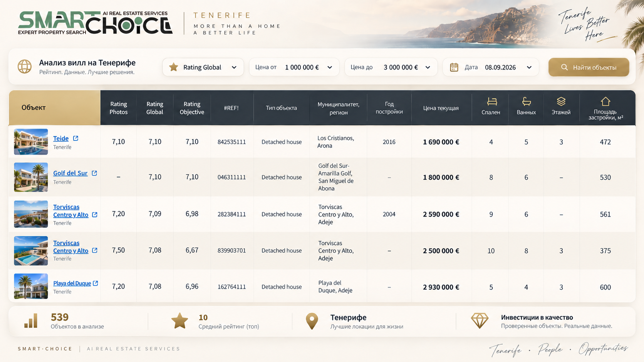Click the SmartChoice logo in header
The height and width of the screenshot is (362, 644).
coord(95,23)
